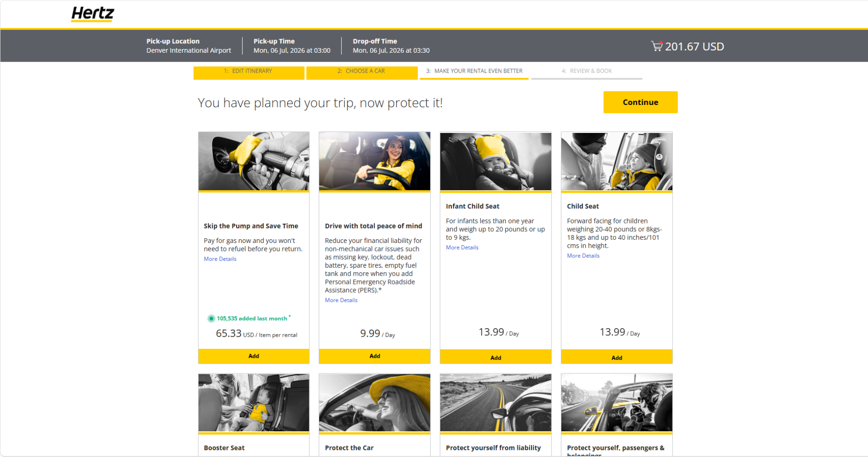The image size is (868, 457).
Task: Go to Choose a Car step
Action: click(362, 72)
